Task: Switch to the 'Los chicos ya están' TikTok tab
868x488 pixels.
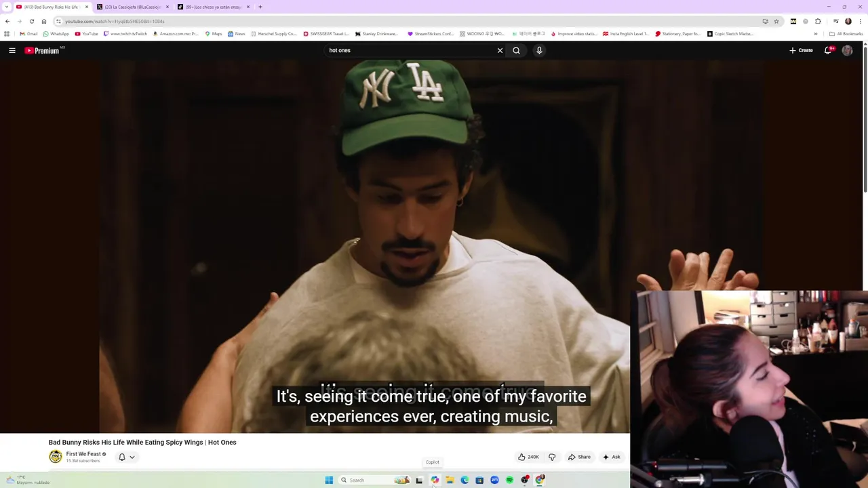Action: (213, 7)
